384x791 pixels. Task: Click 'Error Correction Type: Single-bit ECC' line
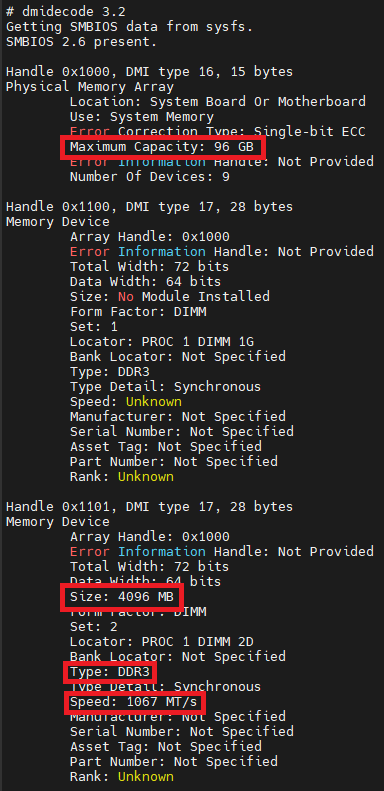coord(217,132)
